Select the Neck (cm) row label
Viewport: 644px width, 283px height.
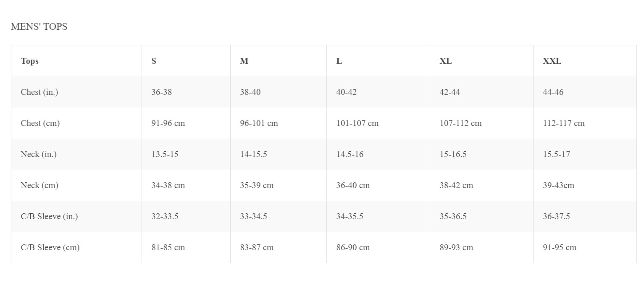39,185
